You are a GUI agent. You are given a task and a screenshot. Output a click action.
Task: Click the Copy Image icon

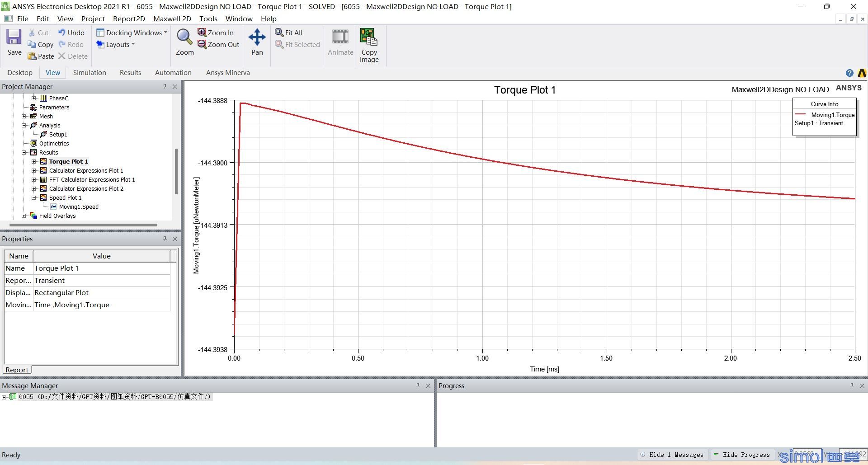click(x=369, y=37)
